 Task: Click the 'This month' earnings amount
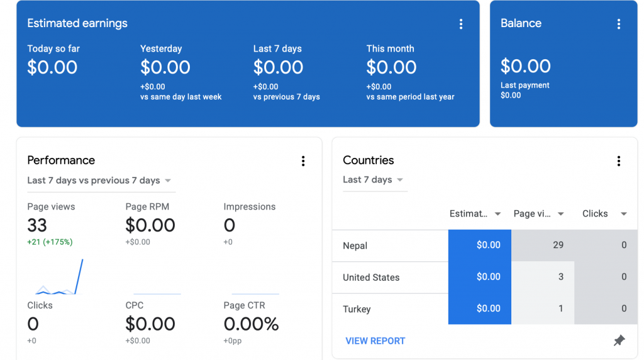click(x=391, y=67)
